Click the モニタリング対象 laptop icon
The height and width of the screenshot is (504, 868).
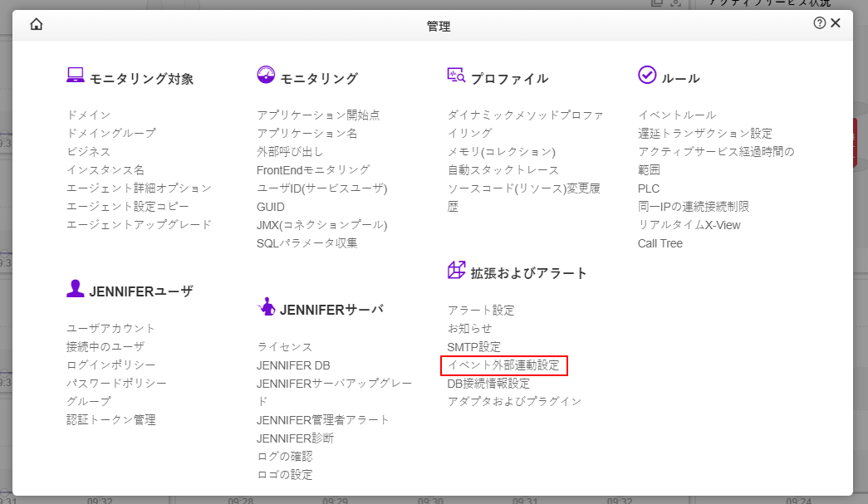pyautogui.click(x=76, y=76)
